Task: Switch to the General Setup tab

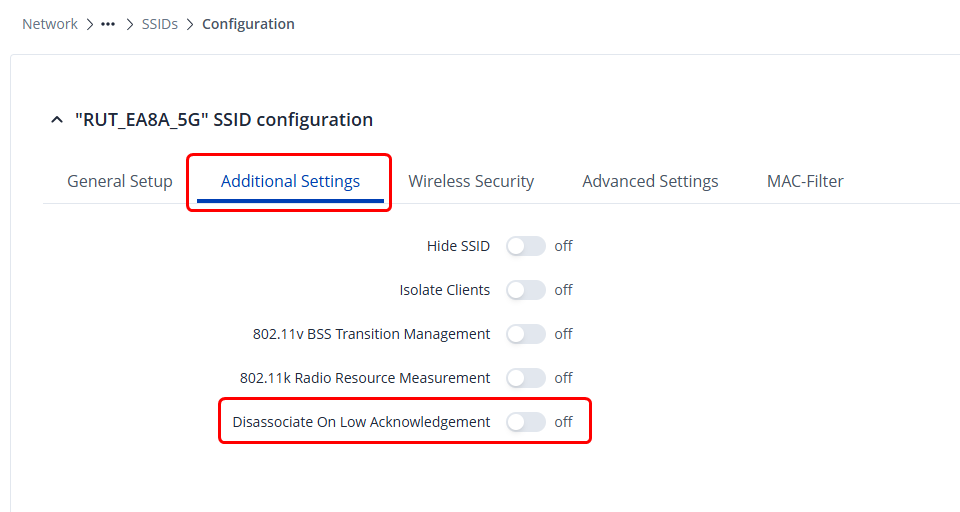Action: pyautogui.click(x=120, y=181)
